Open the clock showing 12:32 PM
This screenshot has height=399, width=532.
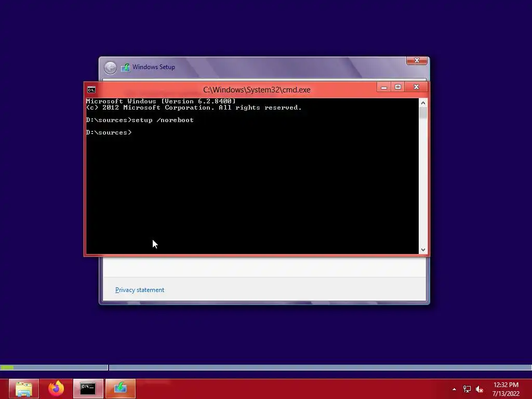click(506, 385)
